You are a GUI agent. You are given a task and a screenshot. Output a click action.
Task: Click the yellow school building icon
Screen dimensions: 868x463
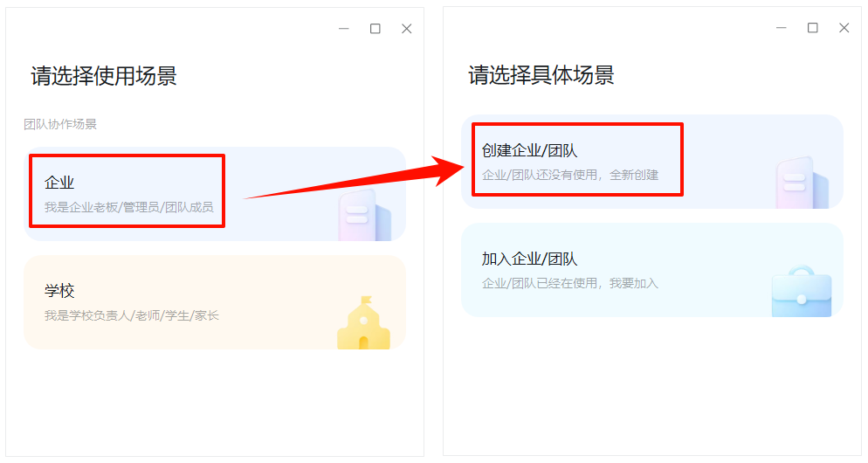pyautogui.click(x=362, y=324)
